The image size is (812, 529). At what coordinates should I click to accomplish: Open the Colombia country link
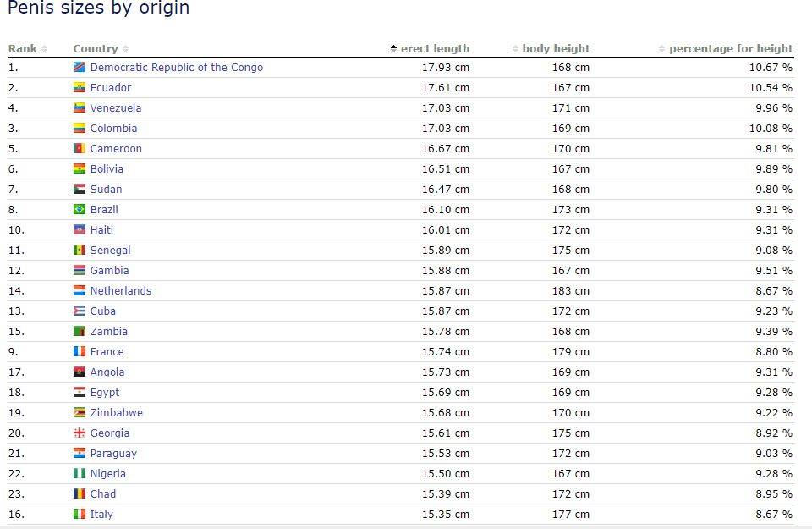pyautogui.click(x=113, y=129)
